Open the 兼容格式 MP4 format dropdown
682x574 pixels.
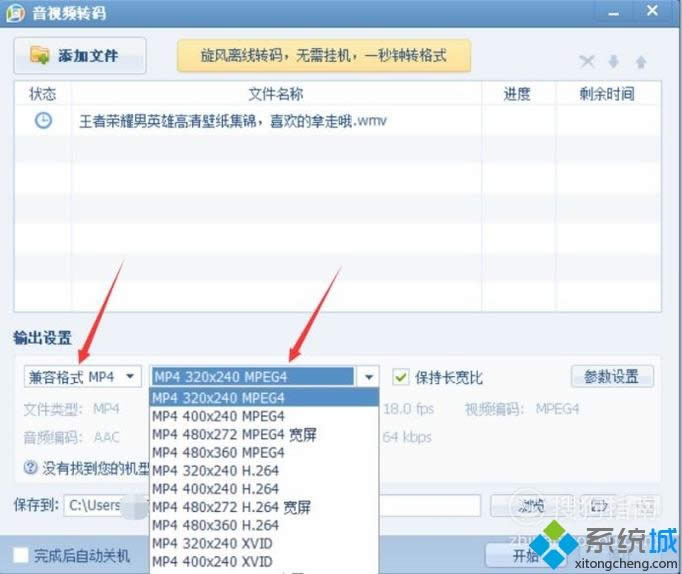coord(83,377)
